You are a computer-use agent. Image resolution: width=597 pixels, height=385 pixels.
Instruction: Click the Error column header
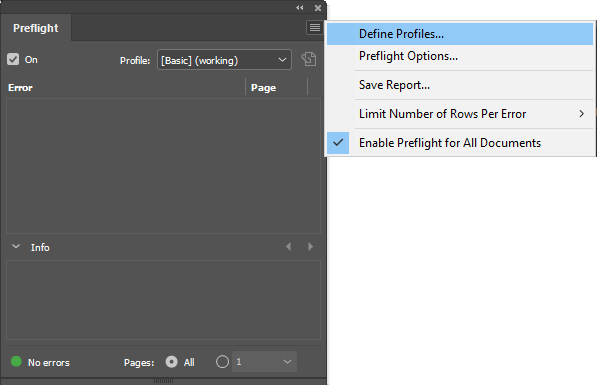pos(20,88)
